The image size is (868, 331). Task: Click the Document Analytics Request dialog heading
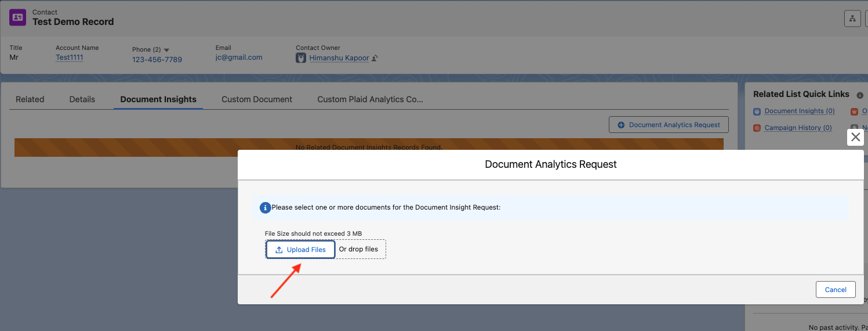coord(551,164)
